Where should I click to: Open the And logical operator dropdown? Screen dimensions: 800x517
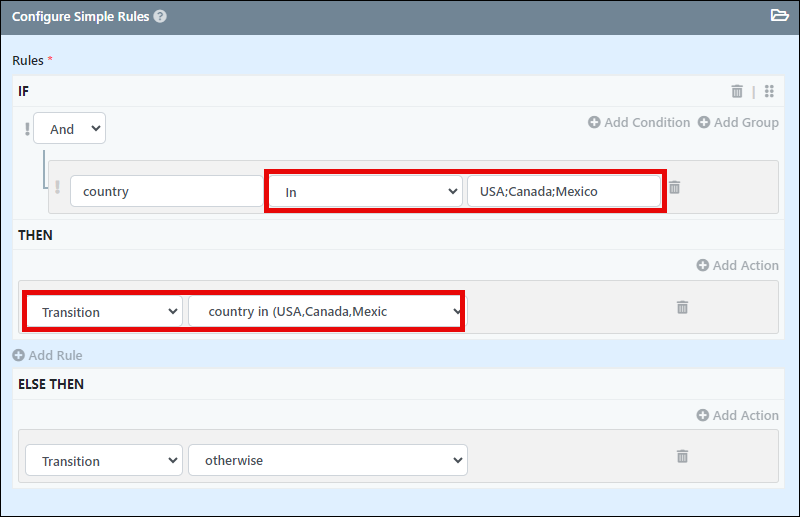click(x=69, y=128)
